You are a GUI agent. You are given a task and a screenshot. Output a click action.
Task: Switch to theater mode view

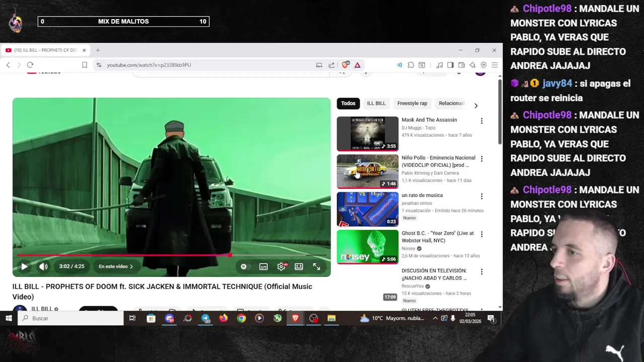click(x=299, y=266)
